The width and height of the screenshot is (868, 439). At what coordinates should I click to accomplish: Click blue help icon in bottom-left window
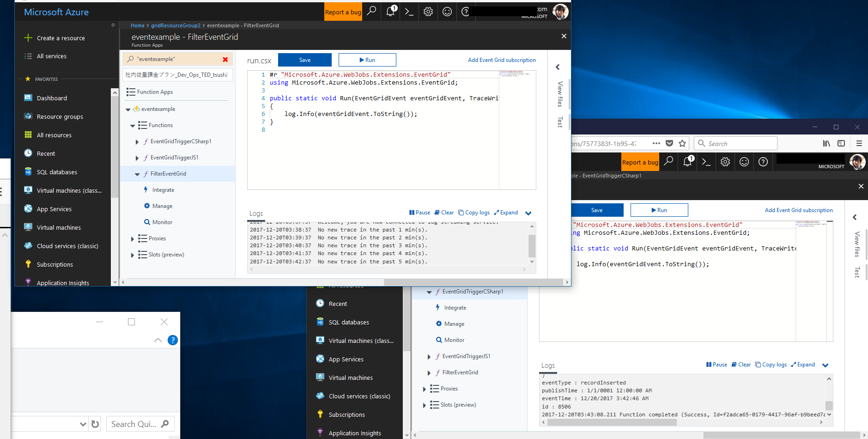[x=172, y=340]
